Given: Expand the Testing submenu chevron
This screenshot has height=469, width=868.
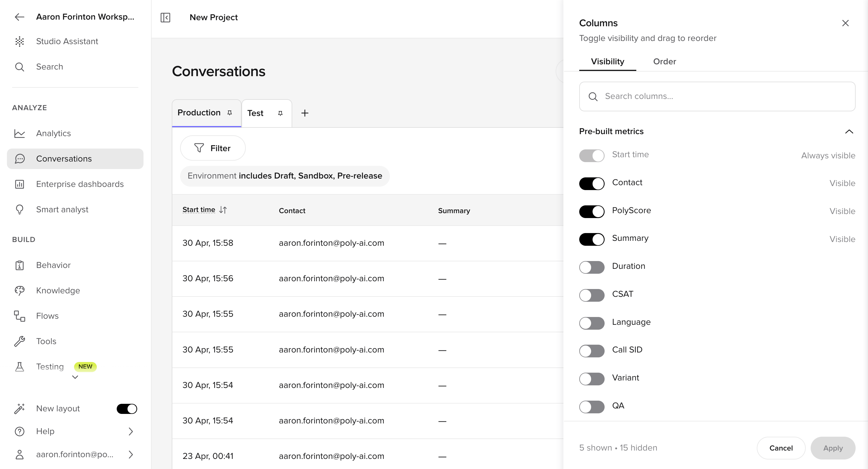Looking at the screenshot, I should click(x=75, y=377).
